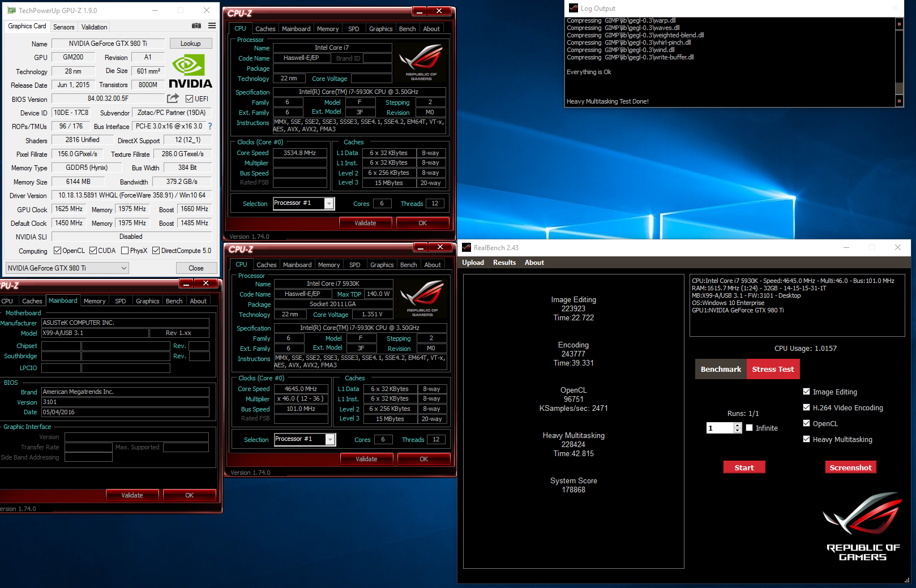Open the Upload menu in RealBench
Screen dimensions: 916x588
pyautogui.click(x=473, y=263)
